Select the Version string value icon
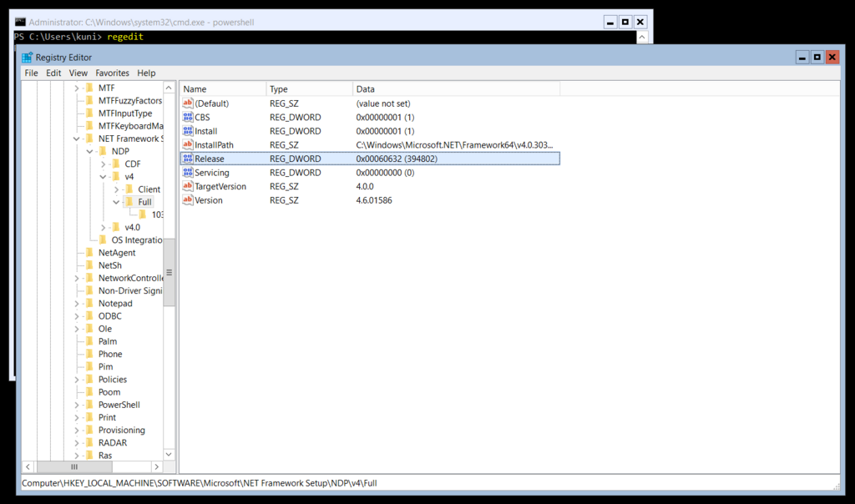Screen dimensions: 855x504 188,200
